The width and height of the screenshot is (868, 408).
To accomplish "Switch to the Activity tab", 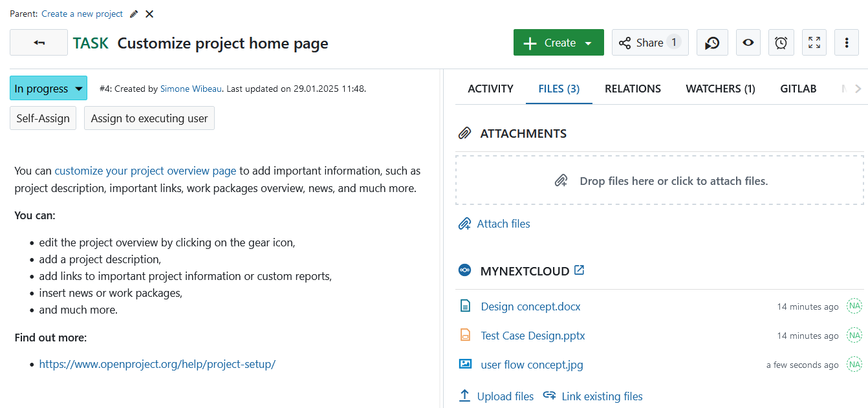I will (490, 89).
